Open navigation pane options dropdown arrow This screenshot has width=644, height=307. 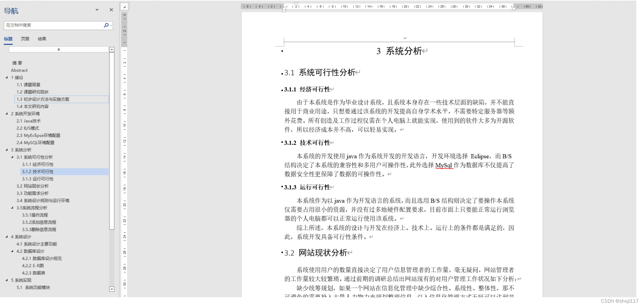(97, 10)
